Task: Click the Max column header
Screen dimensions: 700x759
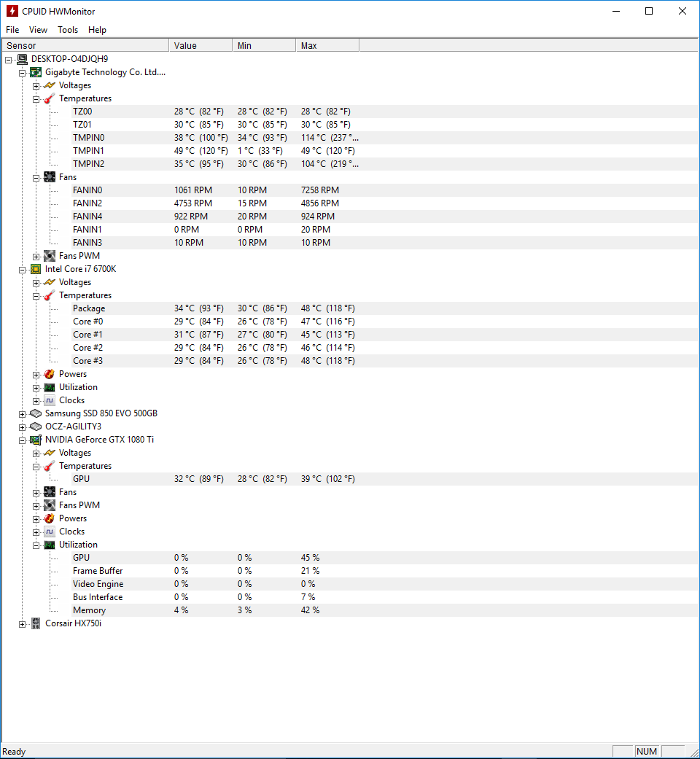Action: pos(327,45)
